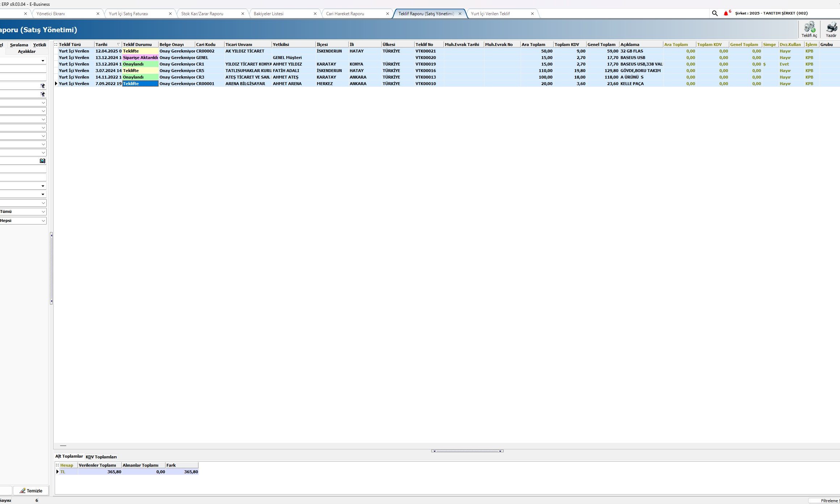Close the Bakiyeler Listesi tab
This screenshot has height=504, width=840.
pyautogui.click(x=315, y=14)
